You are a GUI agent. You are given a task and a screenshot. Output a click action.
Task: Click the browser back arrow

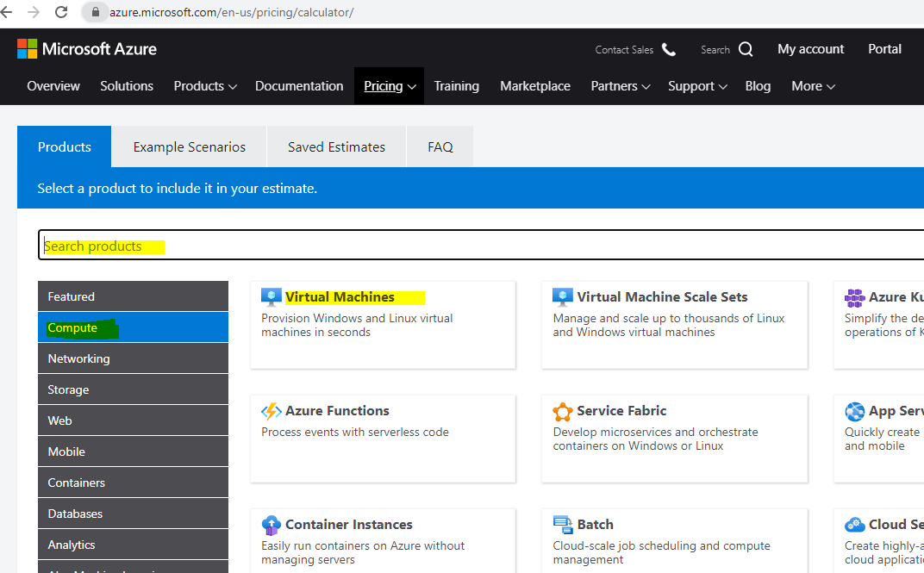[6, 12]
